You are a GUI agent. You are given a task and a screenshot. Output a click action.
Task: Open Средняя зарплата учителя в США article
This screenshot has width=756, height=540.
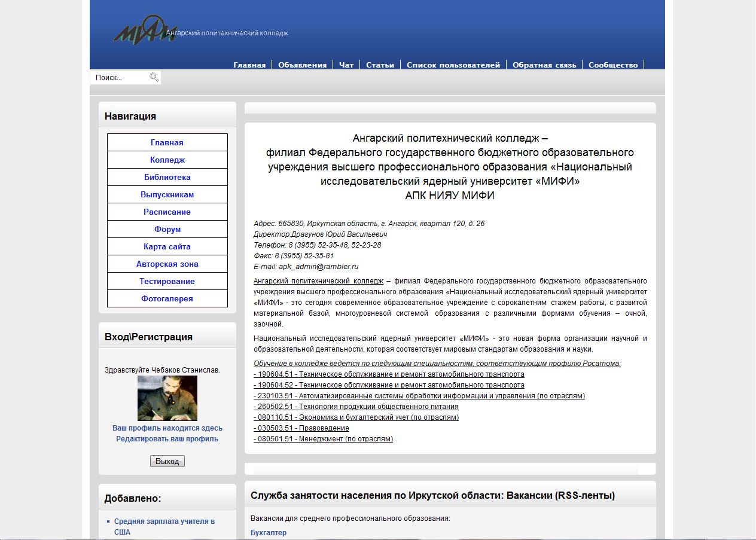coord(164,521)
